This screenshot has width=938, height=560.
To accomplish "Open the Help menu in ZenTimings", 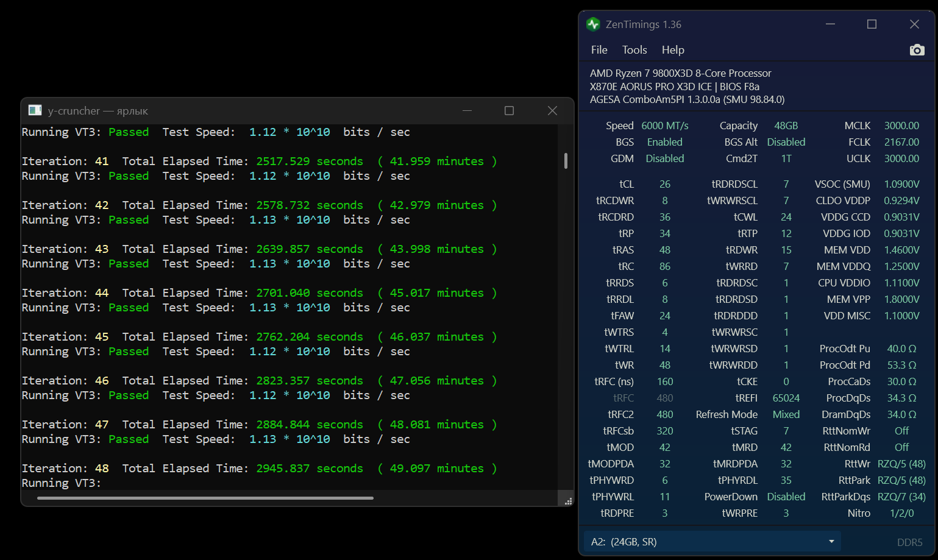I will point(673,50).
